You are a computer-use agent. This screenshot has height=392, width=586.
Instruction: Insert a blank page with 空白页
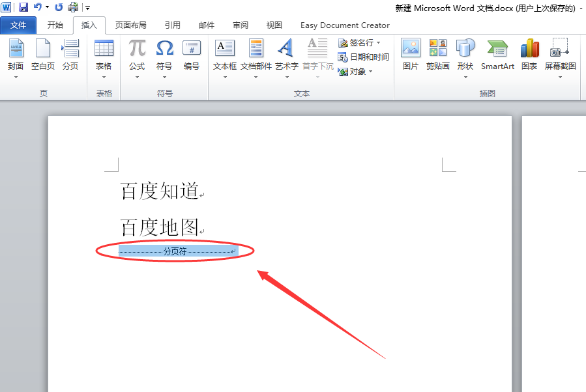[43, 54]
